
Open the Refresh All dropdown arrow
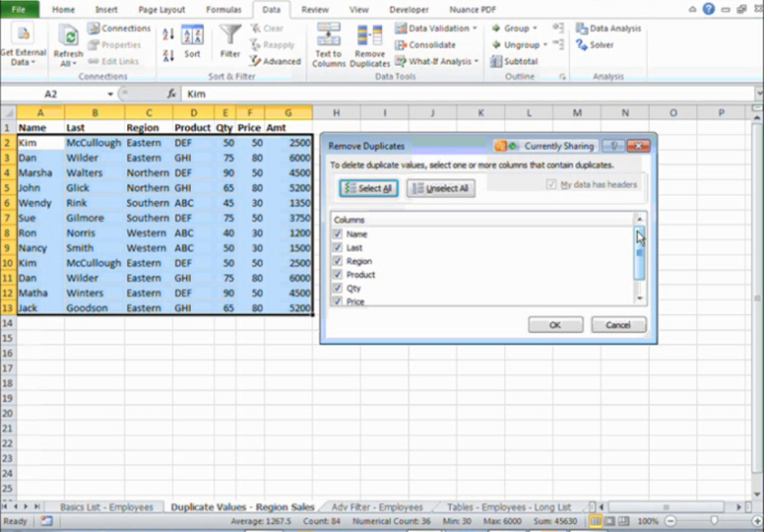(75, 64)
